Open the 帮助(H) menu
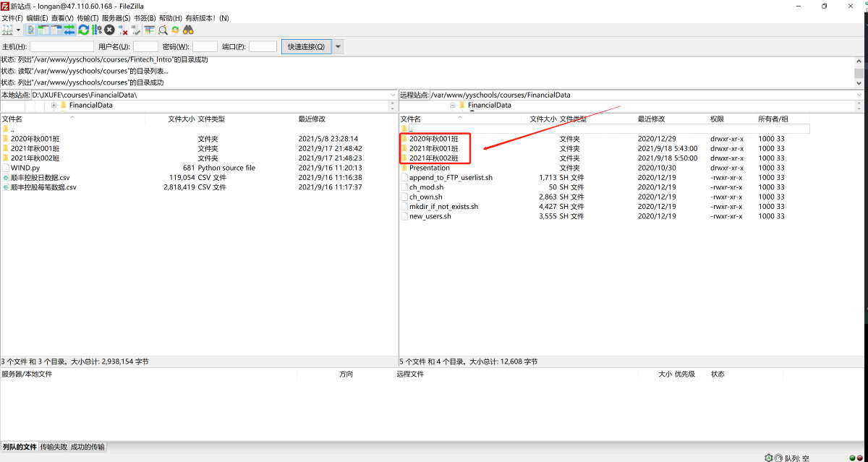Image resolution: width=868 pixels, height=462 pixels. pos(171,17)
